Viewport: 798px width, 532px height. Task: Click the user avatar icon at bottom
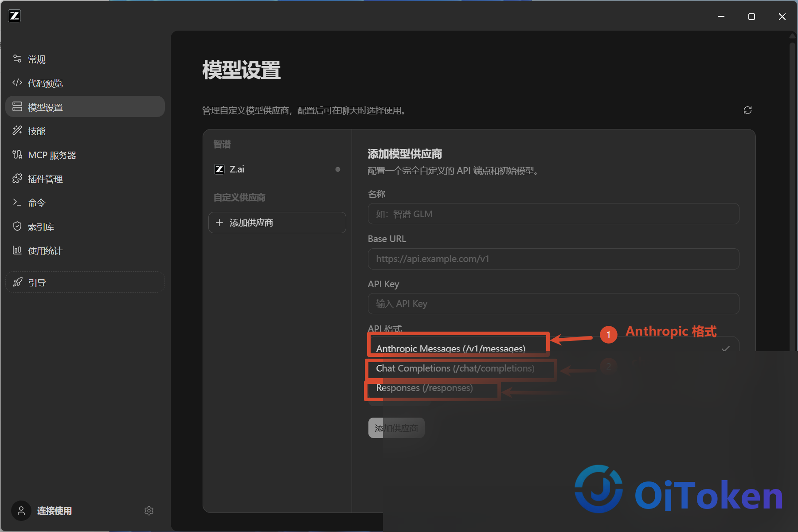pos(21,511)
